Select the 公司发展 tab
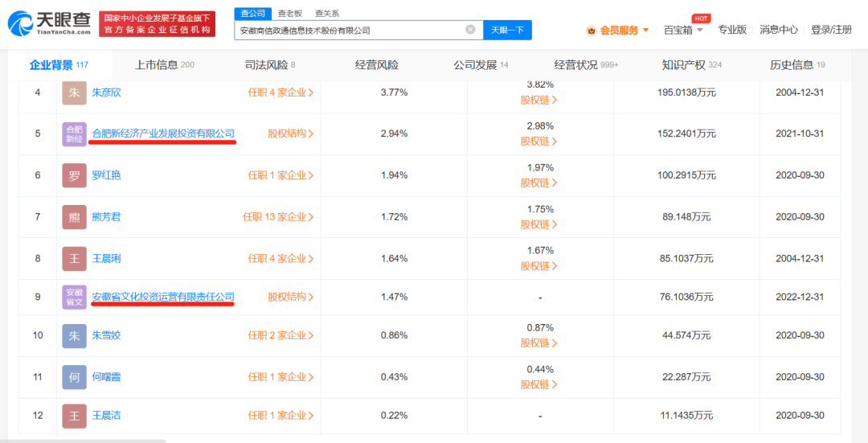Viewport: 868px width, 443px height. pyautogui.click(x=481, y=65)
